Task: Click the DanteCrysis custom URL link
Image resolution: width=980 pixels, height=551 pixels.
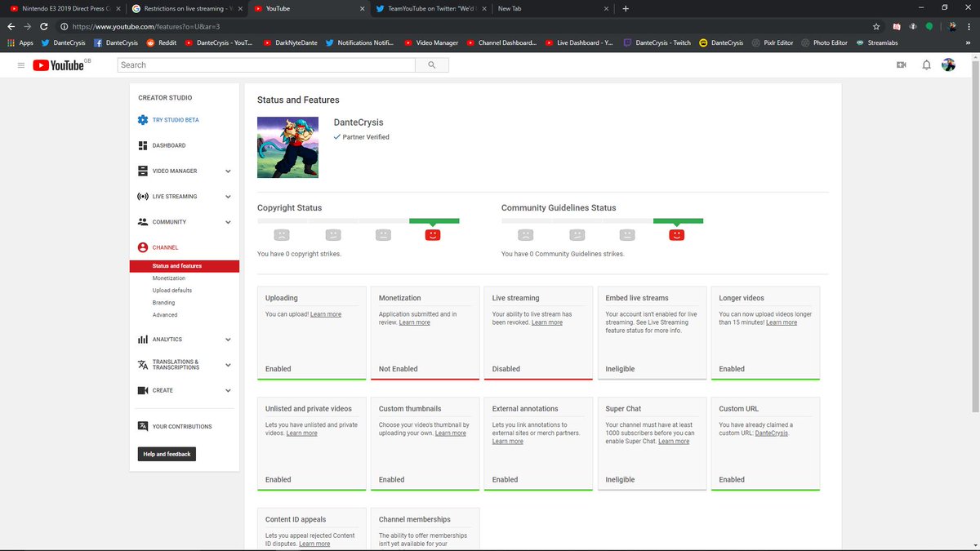Action: coord(772,433)
